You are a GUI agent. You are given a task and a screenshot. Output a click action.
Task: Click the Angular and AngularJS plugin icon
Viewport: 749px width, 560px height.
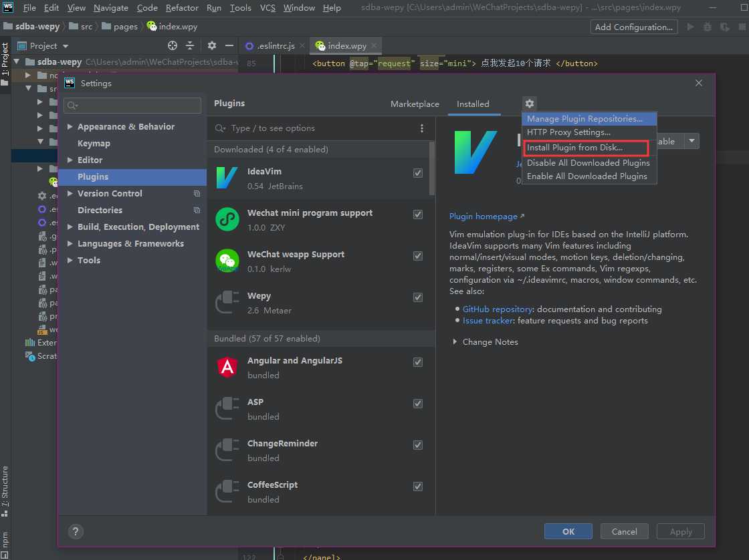pos(227,367)
